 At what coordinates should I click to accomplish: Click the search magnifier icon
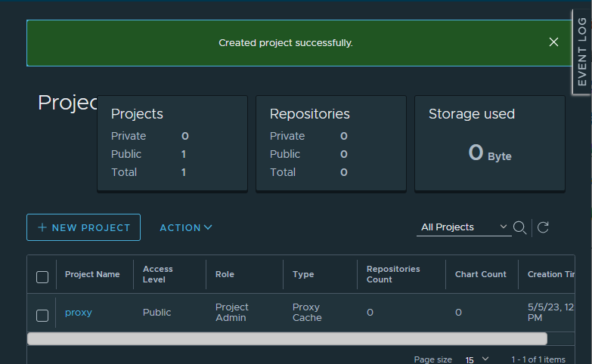click(520, 227)
